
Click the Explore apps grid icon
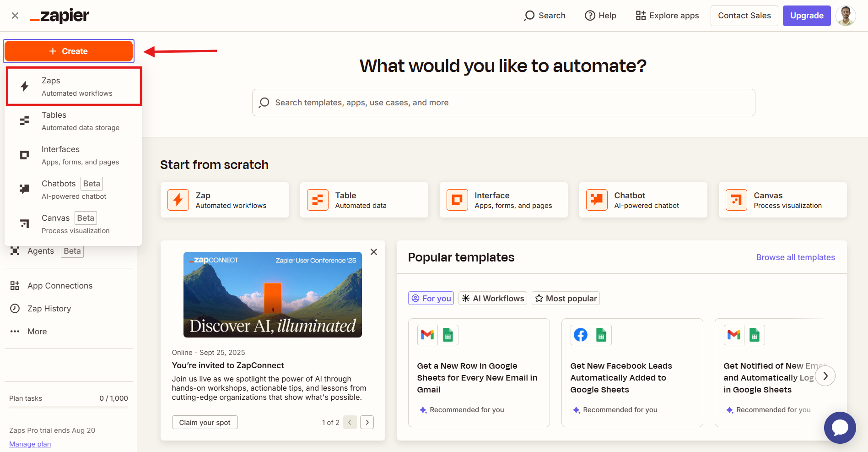click(641, 16)
